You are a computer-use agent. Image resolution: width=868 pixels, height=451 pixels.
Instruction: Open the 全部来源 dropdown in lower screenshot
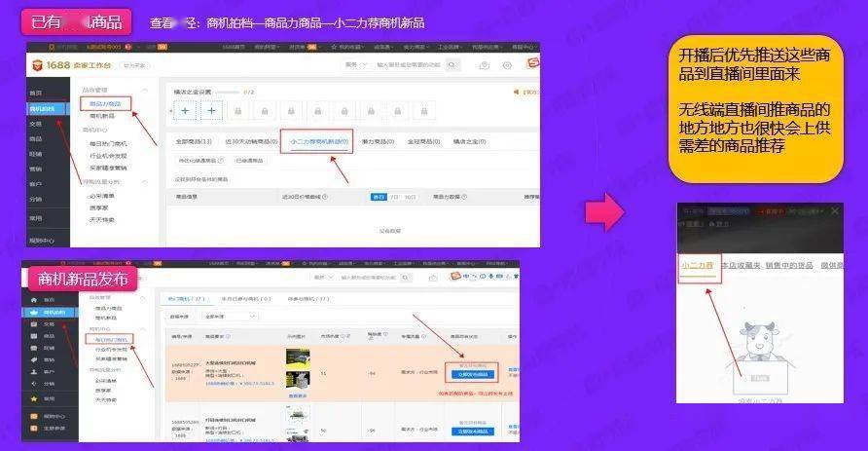tap(231, 317)
